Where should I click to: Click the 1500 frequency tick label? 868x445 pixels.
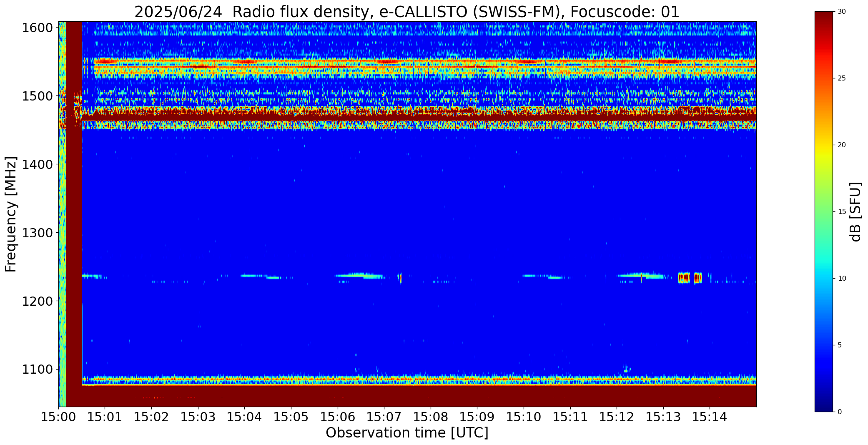pos(37,96)
